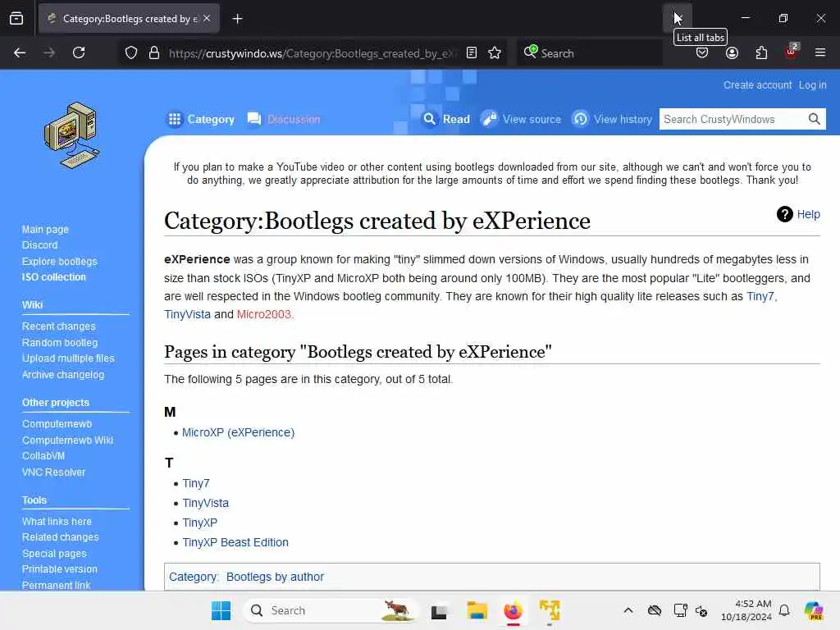Click the CrustyWindows computer logo

[72, 135]
